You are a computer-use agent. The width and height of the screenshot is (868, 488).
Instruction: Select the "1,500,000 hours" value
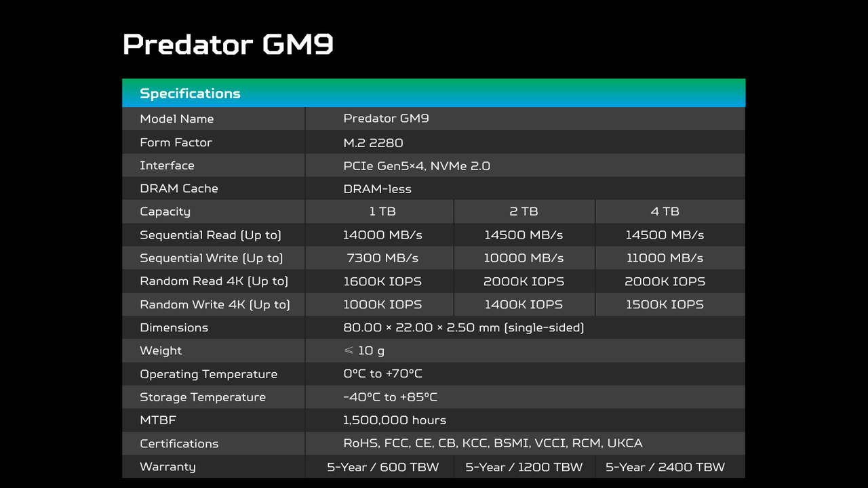click(x=395, y=420)
